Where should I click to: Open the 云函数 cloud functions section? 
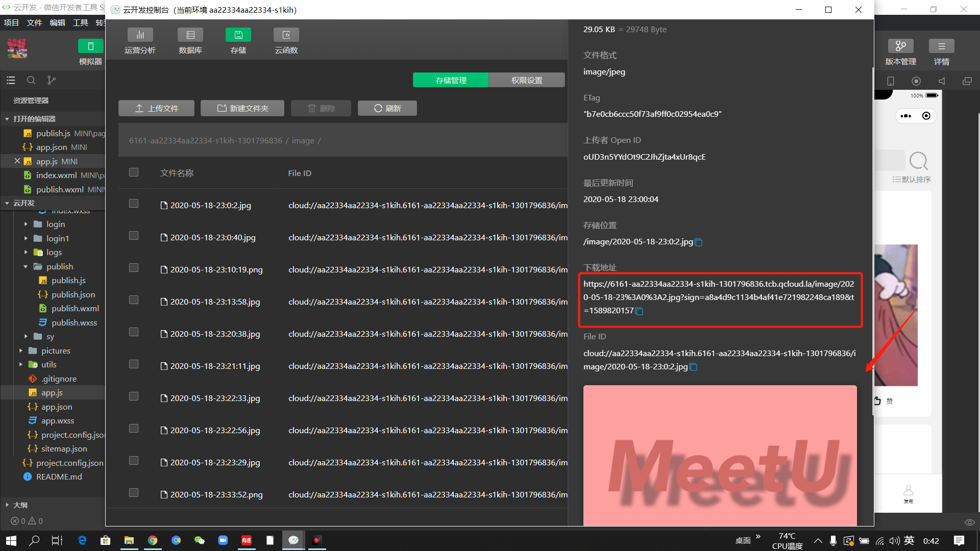click(x=286, y=35)
